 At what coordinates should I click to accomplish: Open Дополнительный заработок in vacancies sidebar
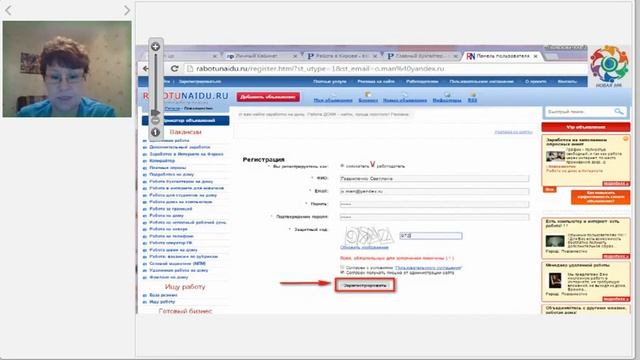(x=180, y=147)
